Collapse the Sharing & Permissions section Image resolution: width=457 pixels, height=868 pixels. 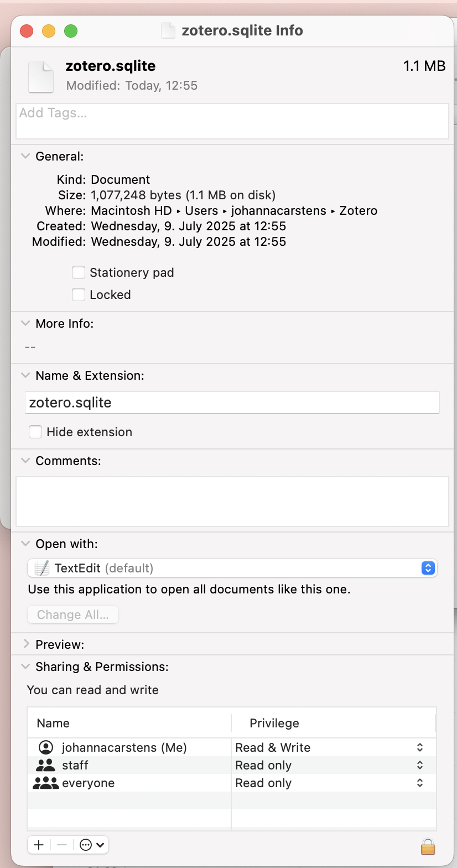click(x=25, y=666)
